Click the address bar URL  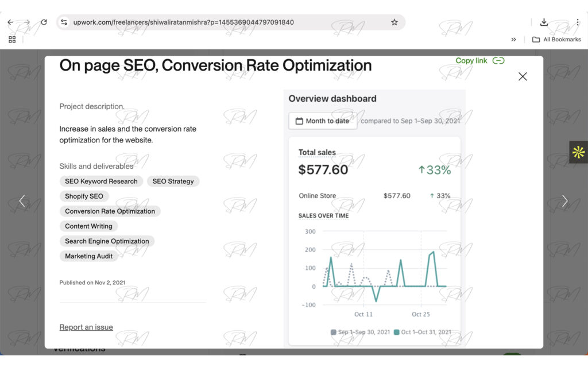pos(183,22)
